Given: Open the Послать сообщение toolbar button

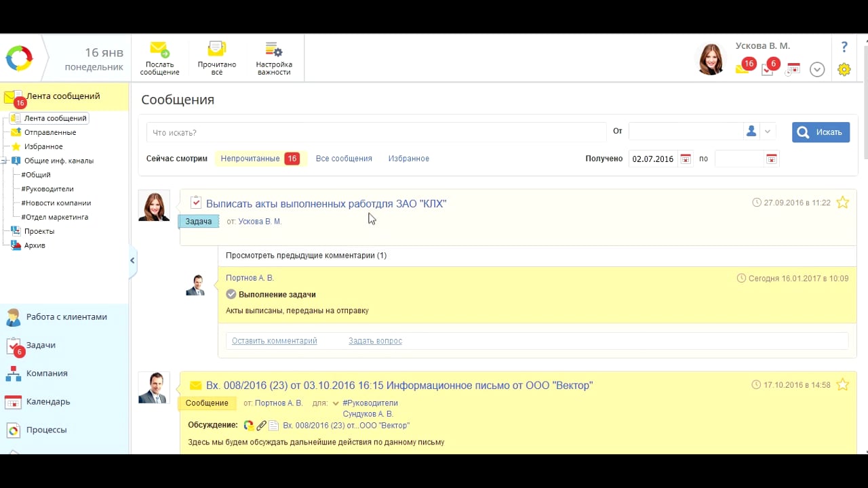Looking at the screenshot, I should 159,58.
